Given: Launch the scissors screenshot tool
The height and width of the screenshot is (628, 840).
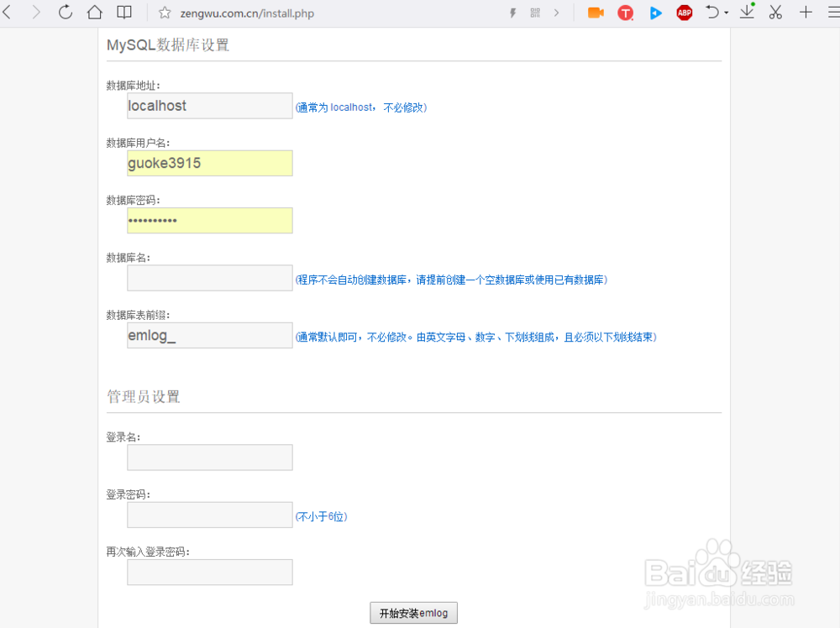Looking at the screenshot, I should point(775,13).
